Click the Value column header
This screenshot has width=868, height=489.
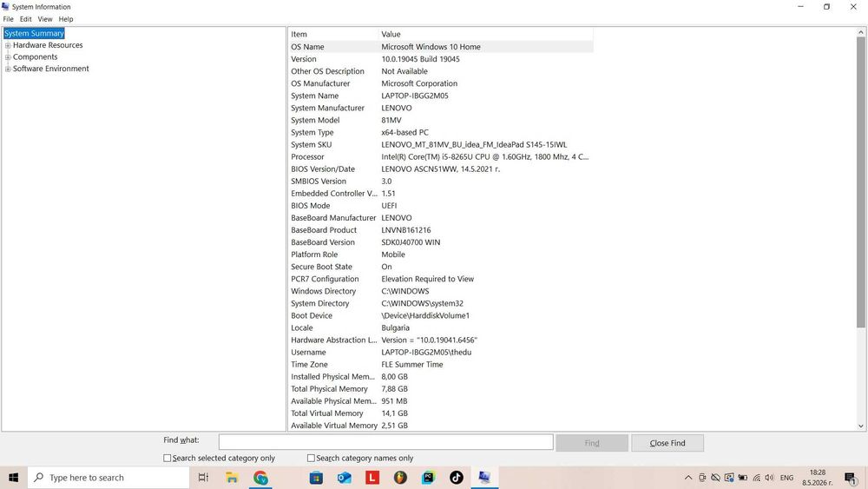[x=485, y=35]
